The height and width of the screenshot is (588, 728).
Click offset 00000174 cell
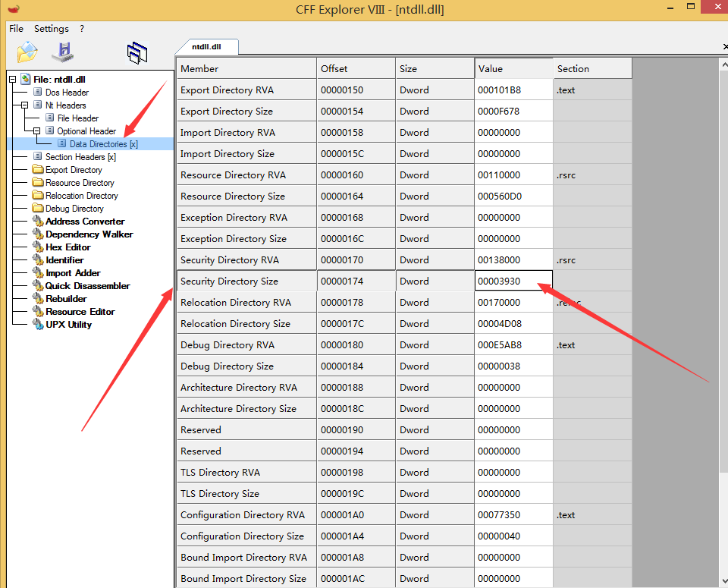(x=356, y=281)
